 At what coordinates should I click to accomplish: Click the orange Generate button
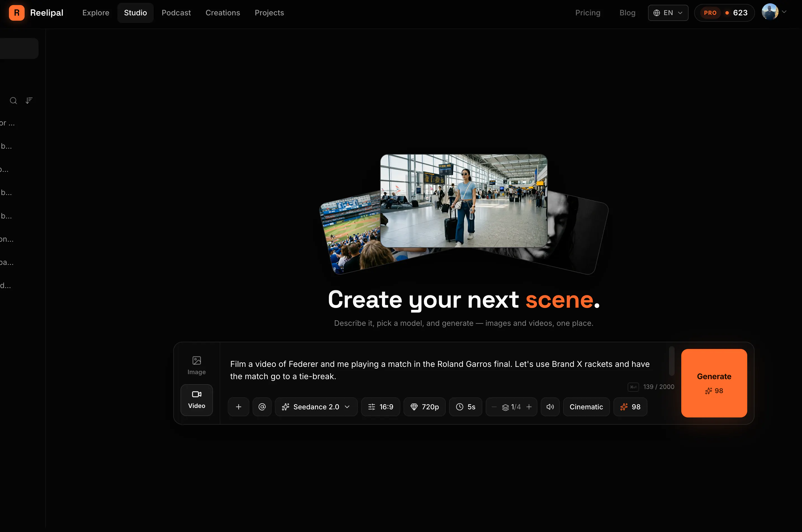click(714, 383)
